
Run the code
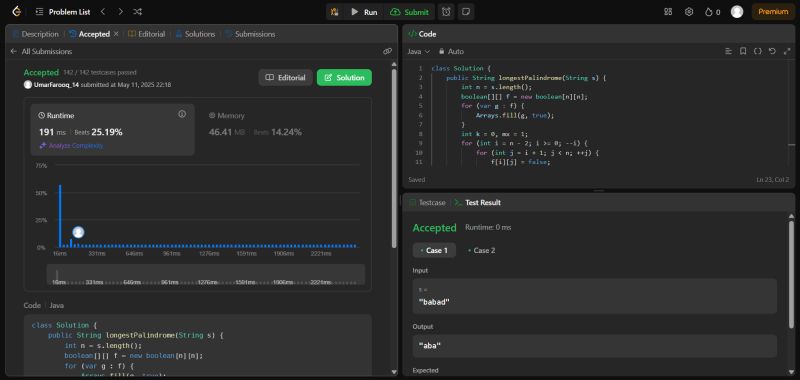pos(364,12)
